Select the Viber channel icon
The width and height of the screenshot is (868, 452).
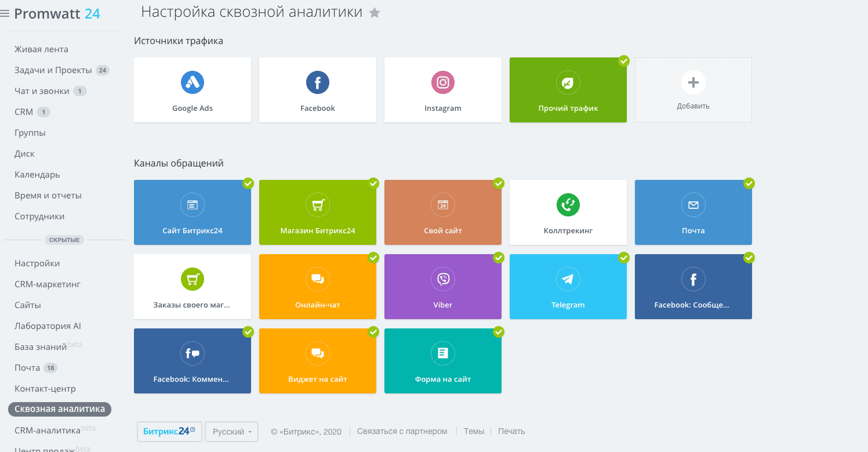[443, 279]
